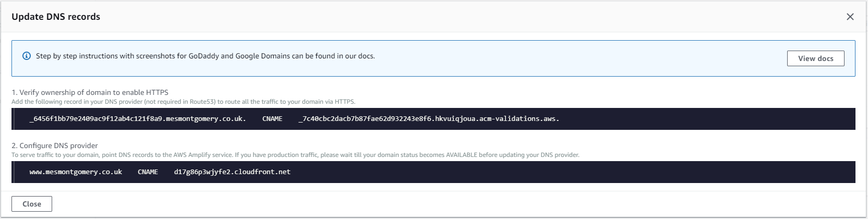Click the step by step instructions banner text
Image resolution: width=868 pixels, height=219 pixels.
coord(205,56)
